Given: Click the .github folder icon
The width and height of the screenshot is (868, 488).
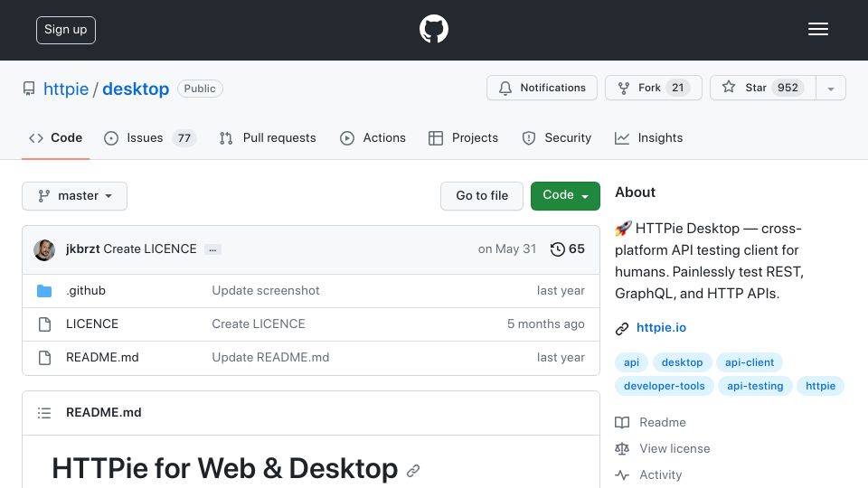Looking at the screenshot, I should tap(44, 290).
